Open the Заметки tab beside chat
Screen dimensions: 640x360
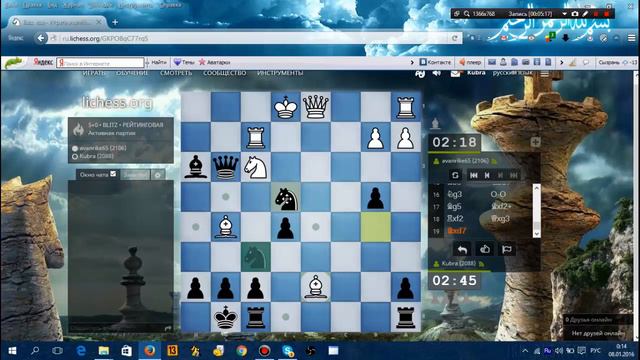click(x=135, y=175)
